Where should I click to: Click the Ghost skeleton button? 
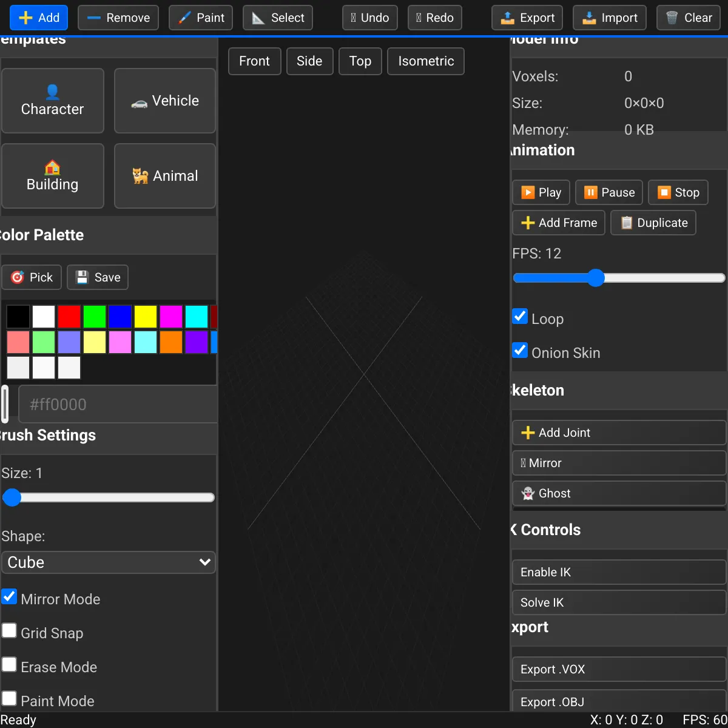pos(619,493)
